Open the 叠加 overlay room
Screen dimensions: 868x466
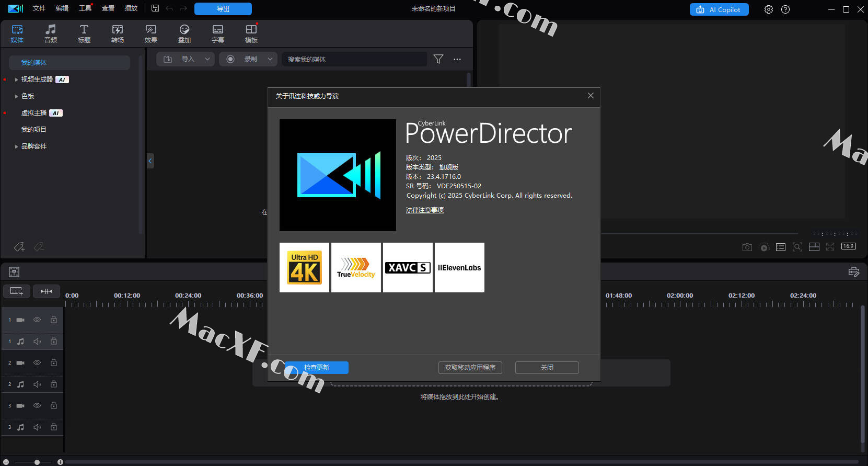pos(184,33)
